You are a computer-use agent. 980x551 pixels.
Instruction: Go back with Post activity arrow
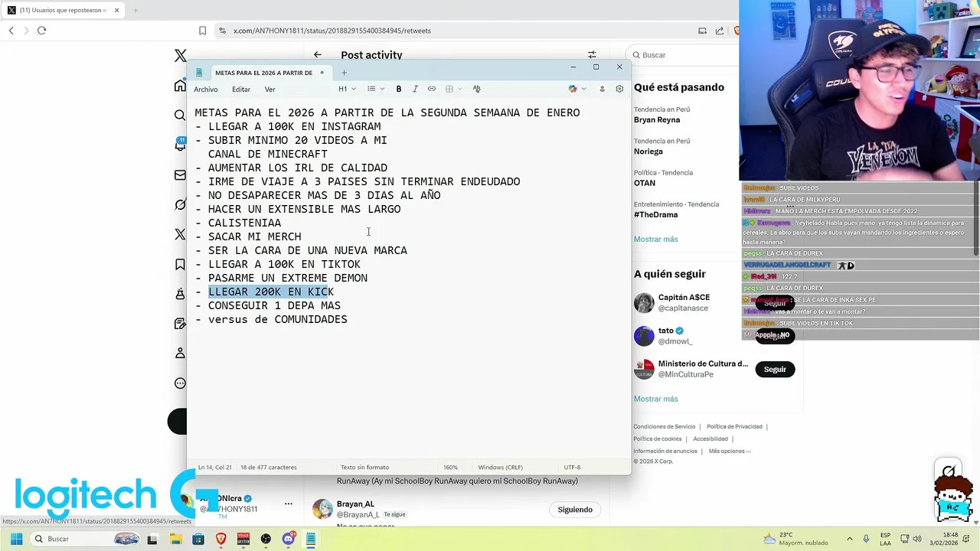[x=318, y=55]
